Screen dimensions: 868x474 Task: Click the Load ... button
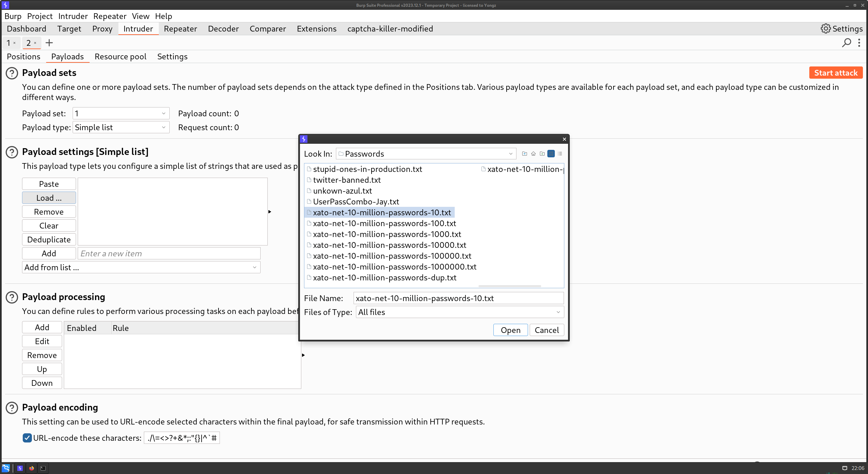pyautogui.click(x=49, y=198)
